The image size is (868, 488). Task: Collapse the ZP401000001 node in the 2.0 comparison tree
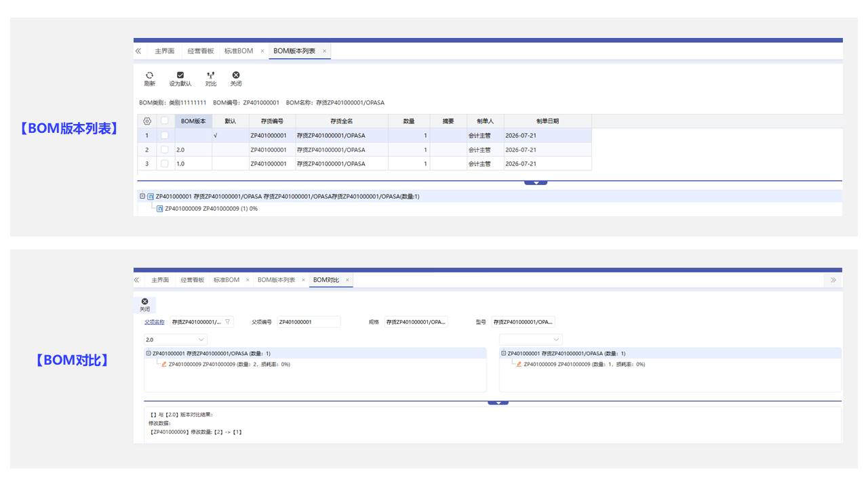149,353
